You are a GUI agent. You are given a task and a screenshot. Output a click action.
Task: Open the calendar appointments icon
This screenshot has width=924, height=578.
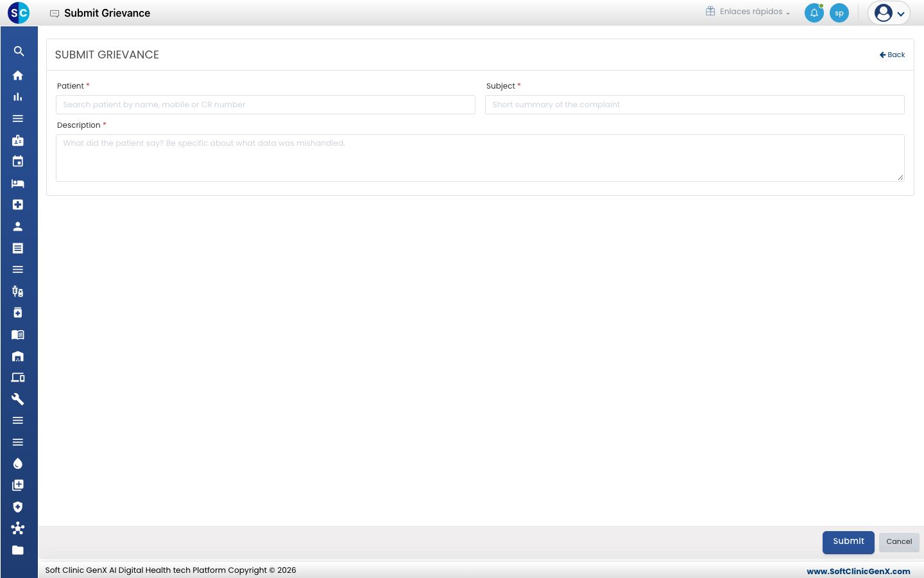(x=18, y=162)
